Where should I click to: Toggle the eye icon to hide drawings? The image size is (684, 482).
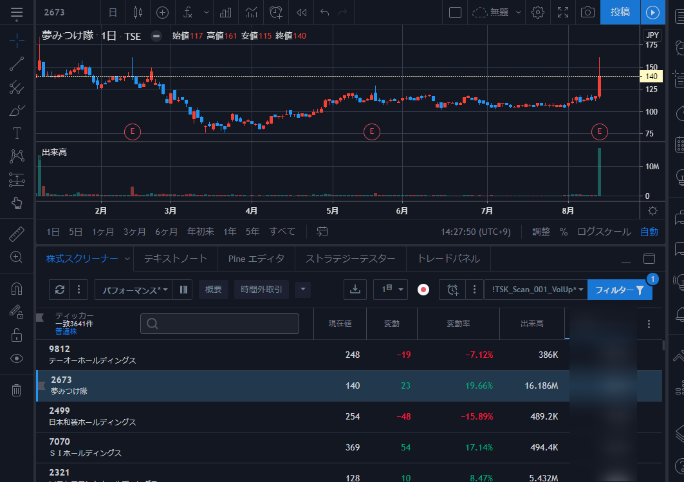16,358
